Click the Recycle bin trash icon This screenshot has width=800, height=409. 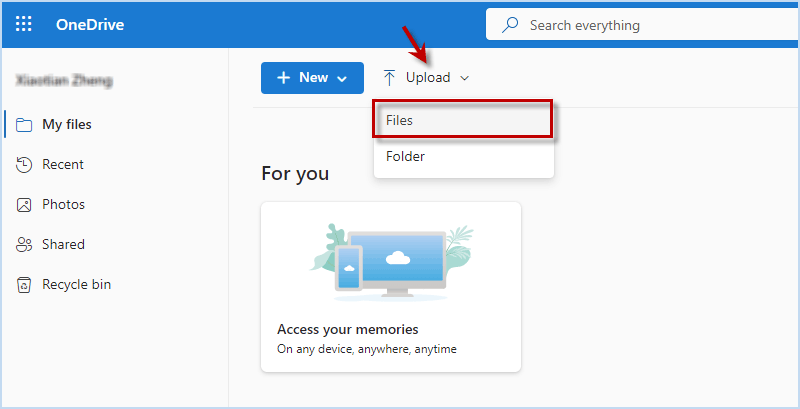pyautogui.click(x=24, y=285)
